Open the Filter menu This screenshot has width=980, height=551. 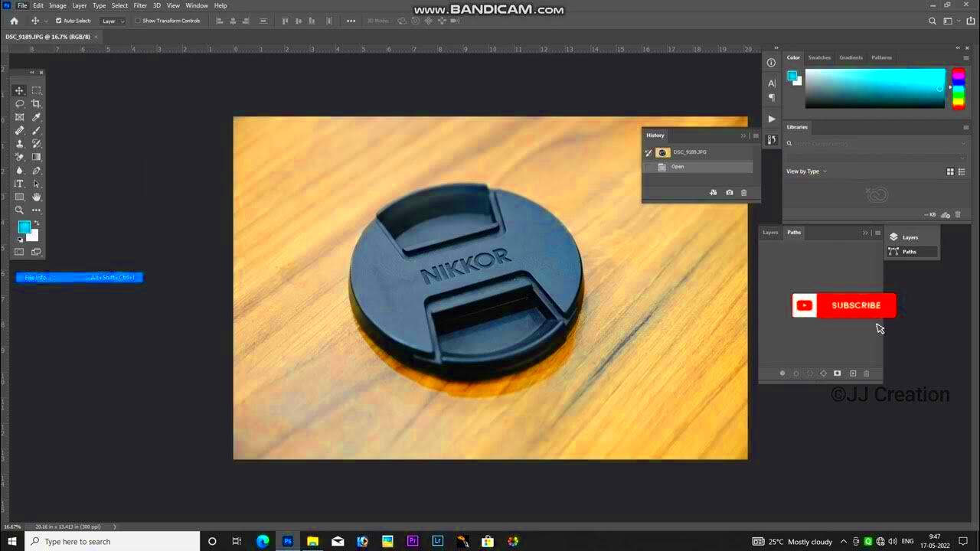[140, 5]
